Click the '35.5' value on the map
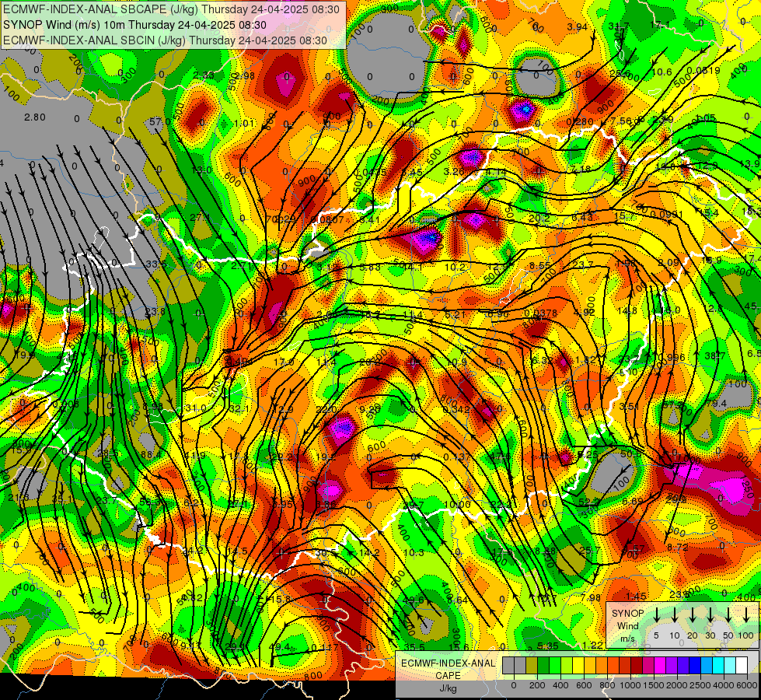Image resolution: width=761 pixels, height=700 pixels. (414, 647)
